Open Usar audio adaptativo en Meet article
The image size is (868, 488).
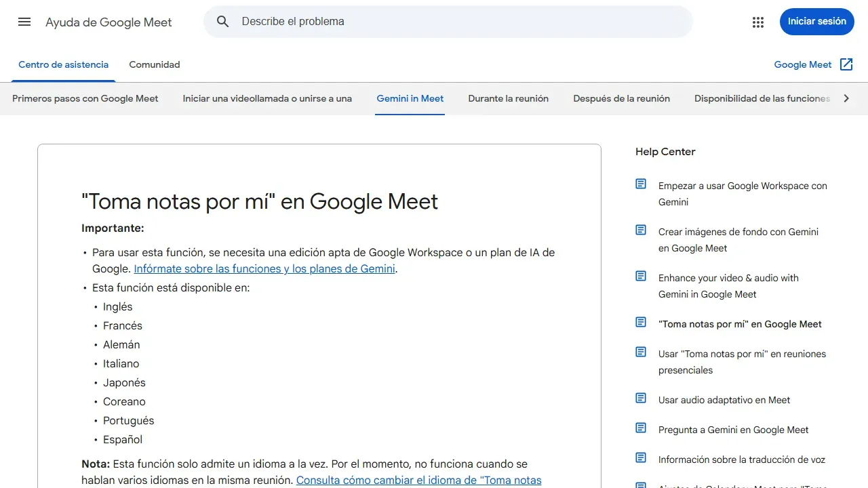click(x=724, y=400)
